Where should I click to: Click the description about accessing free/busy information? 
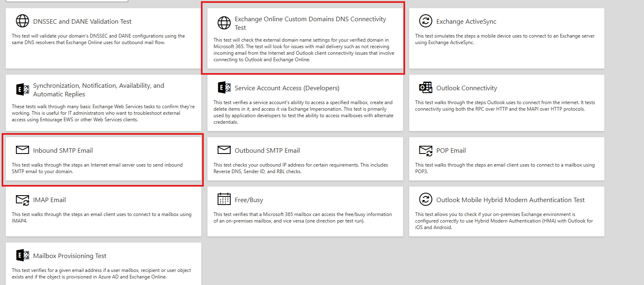(x=303, y=218)
